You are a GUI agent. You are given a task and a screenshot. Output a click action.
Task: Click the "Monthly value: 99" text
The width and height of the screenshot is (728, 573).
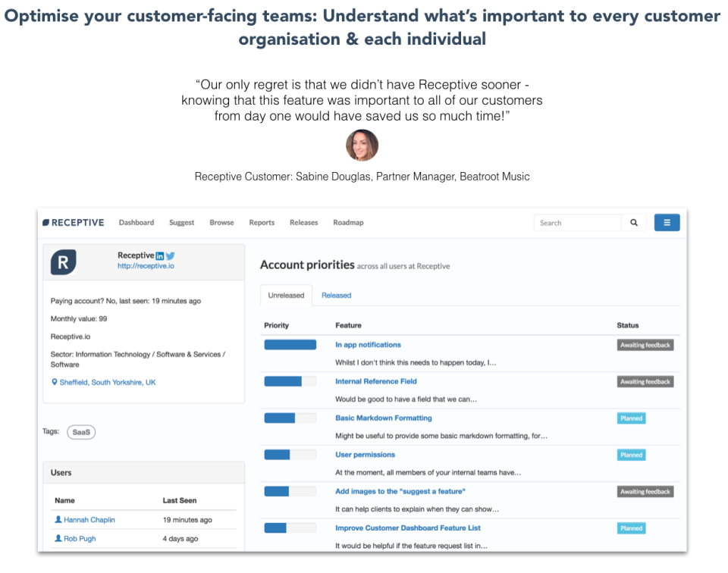click(x=79, y=319)
